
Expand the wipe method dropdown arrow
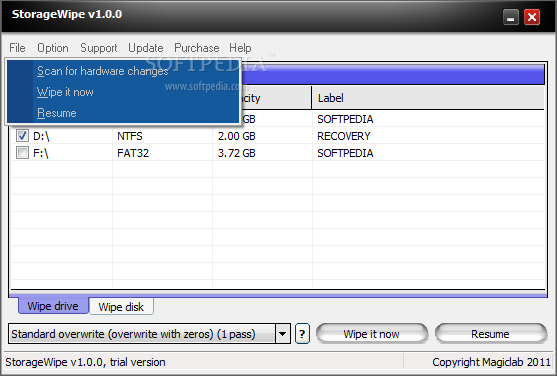tap(282, 334)
